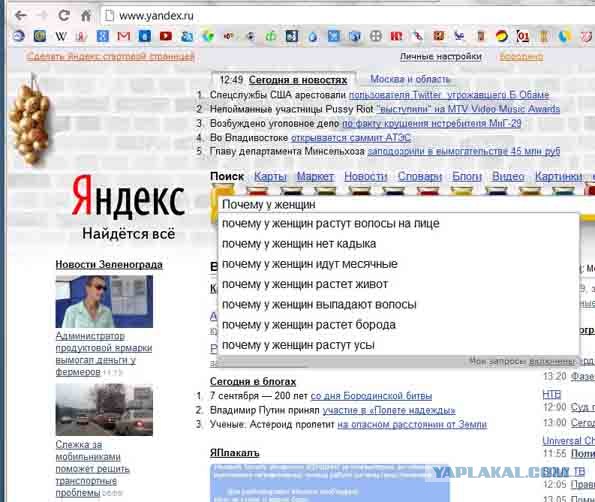Screen dimensions: 595x502
Task: Open Администратор продуктовой ярмарки news link
Action: click(104, 354)
